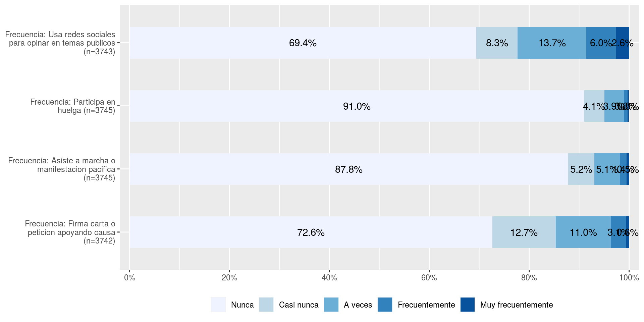Select the 87.8% segment in the marcha bar
The height and width of the screenshot is (322, 644).
(348, 169)
